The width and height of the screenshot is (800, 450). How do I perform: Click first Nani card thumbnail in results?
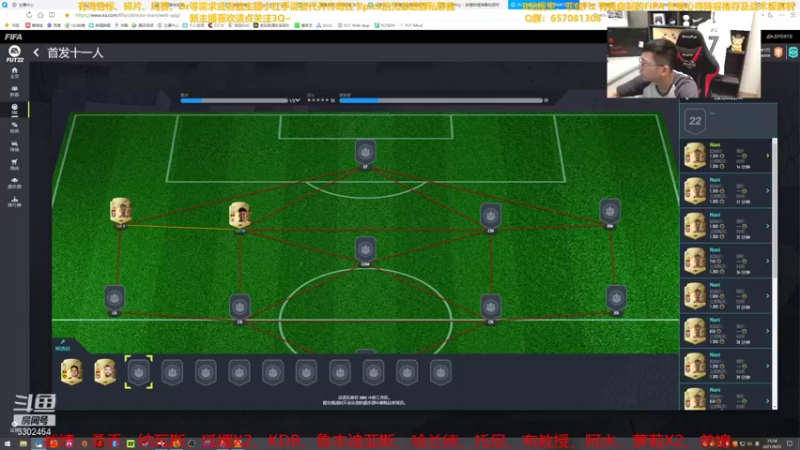[x=695, y=156]
